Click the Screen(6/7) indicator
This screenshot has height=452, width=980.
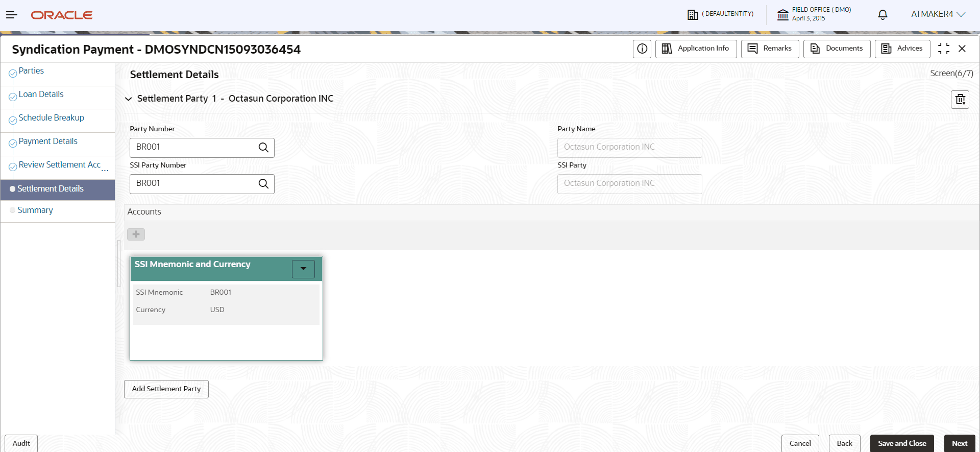951,74
